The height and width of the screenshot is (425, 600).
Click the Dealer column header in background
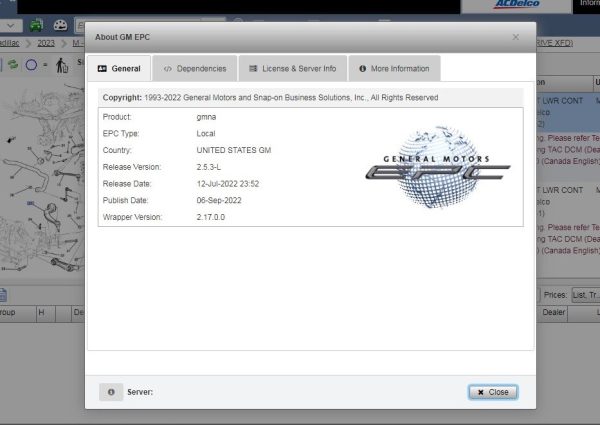tap(553, 313)
